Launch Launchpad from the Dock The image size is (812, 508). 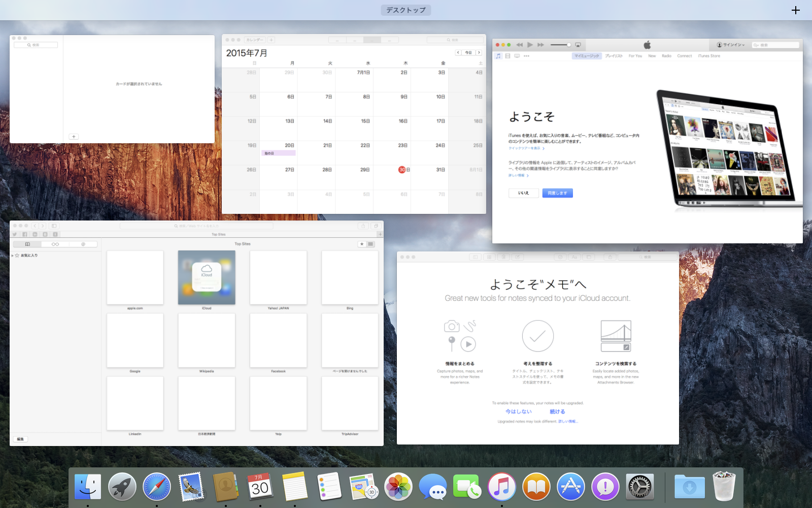(122, 487)
